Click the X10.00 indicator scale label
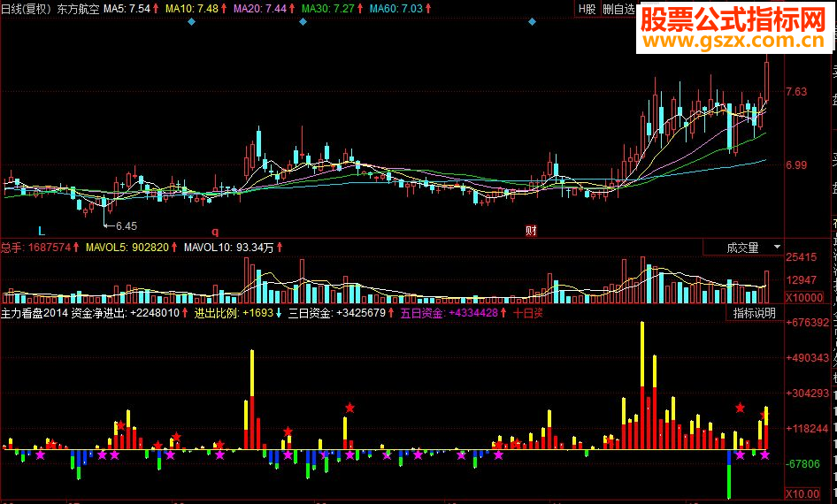837x504 pixels. tap(802, 494)
